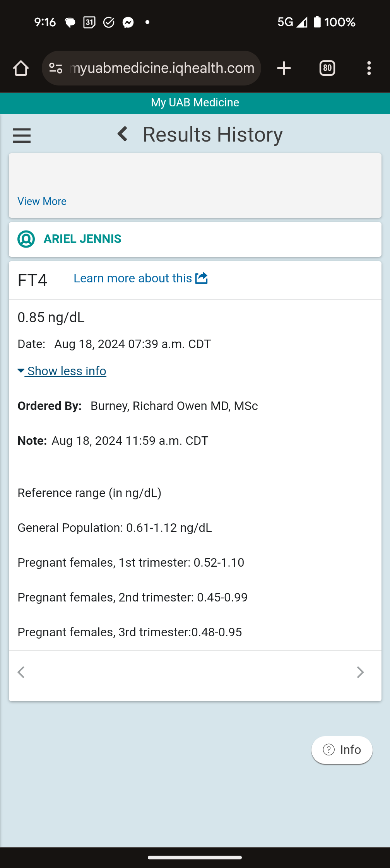The width and height of the screenshot is (390, 868).
Task: Open the hamburger navigation menu
Action: click(22, 135)
